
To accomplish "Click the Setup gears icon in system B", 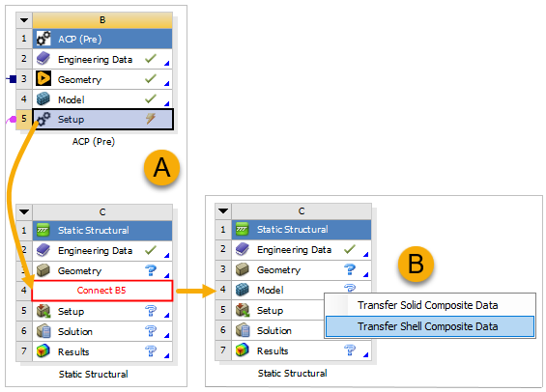I will 43,119.
